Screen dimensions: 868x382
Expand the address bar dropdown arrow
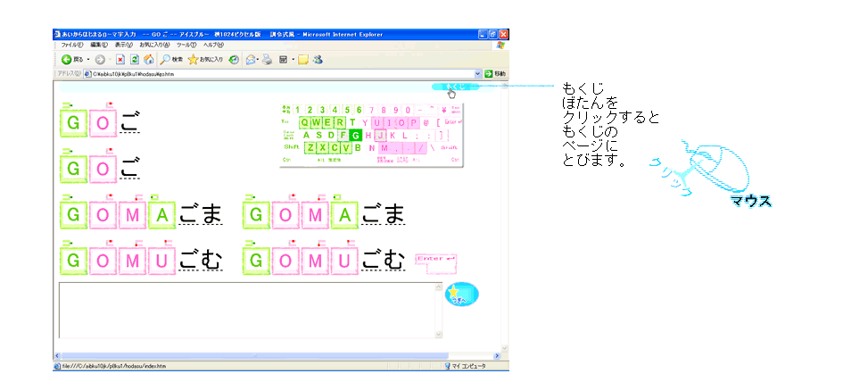477,73
